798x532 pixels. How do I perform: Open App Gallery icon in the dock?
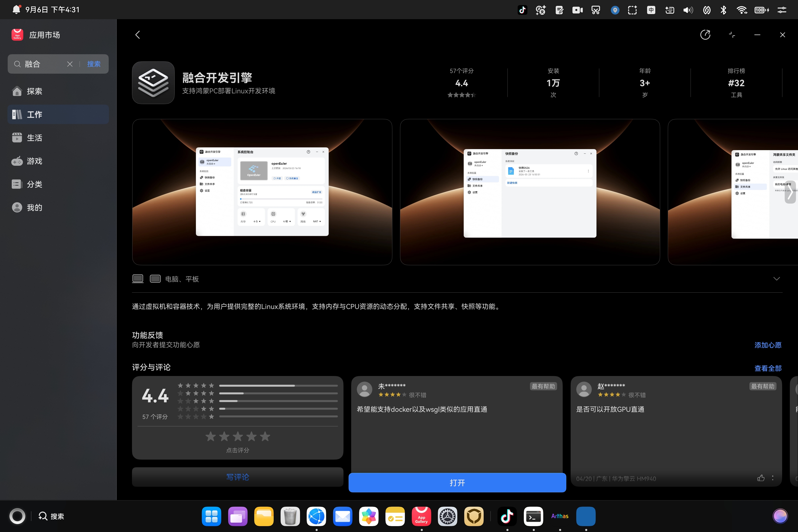(422, 516)
